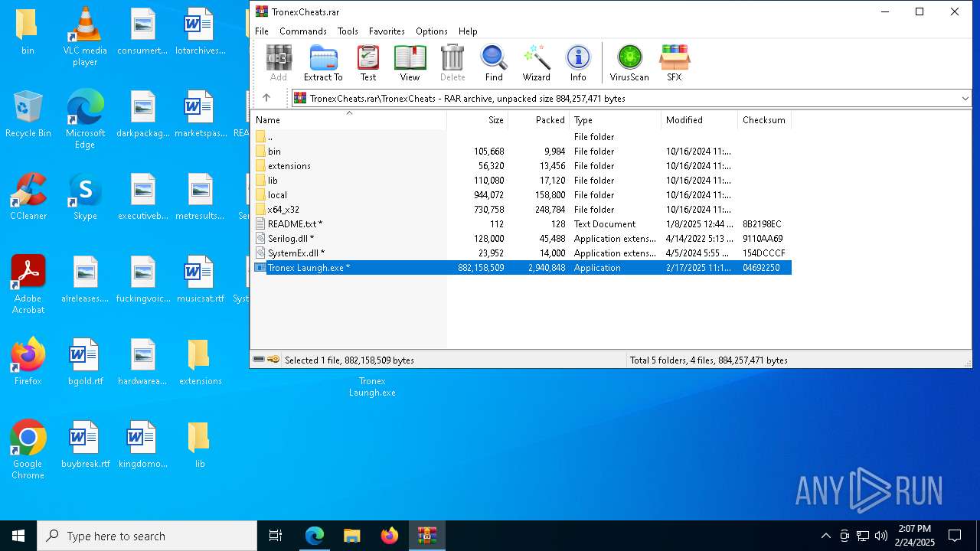This screenshot has height=551, width=980.
Task: Click the Windows Start button
Action: tap(18, 536)
